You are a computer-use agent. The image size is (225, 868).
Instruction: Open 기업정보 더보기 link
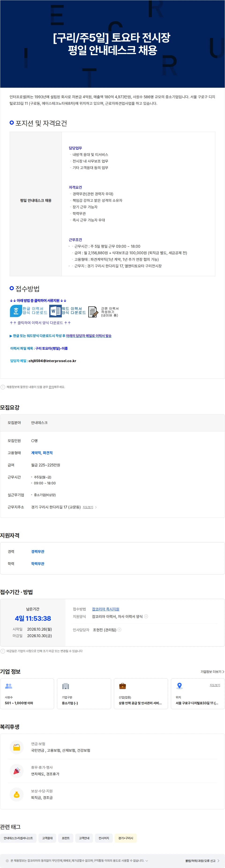(212, 672)
